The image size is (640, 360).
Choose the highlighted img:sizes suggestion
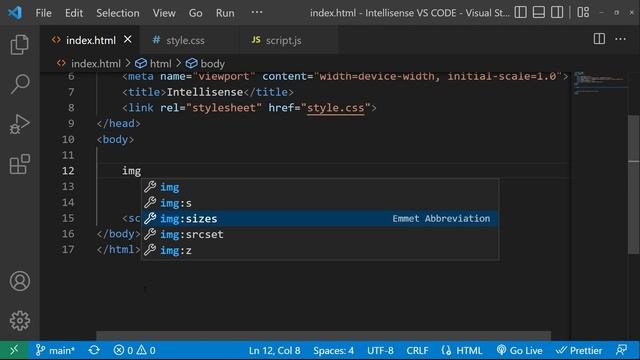[x=320, y=218]
